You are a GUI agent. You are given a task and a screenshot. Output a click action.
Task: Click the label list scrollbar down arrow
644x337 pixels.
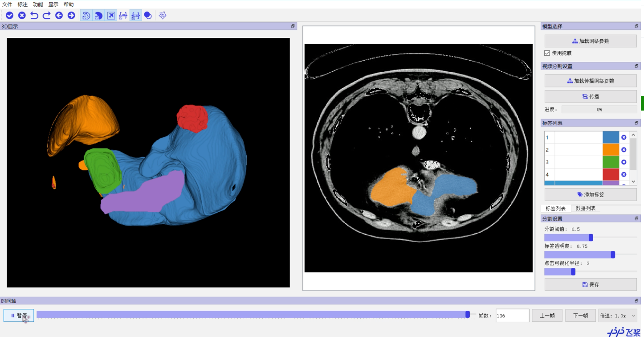tap(633, 181)
